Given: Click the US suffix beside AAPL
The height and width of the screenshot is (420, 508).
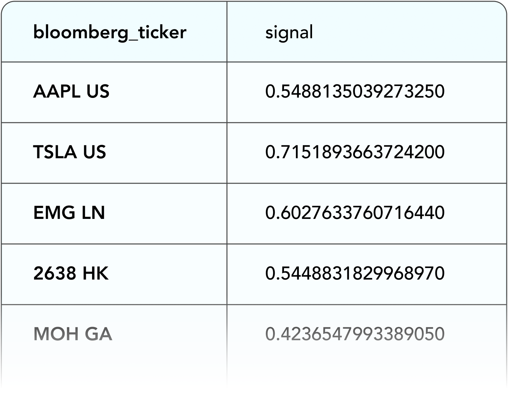Looking at the screenshot, I should [98, 91].
